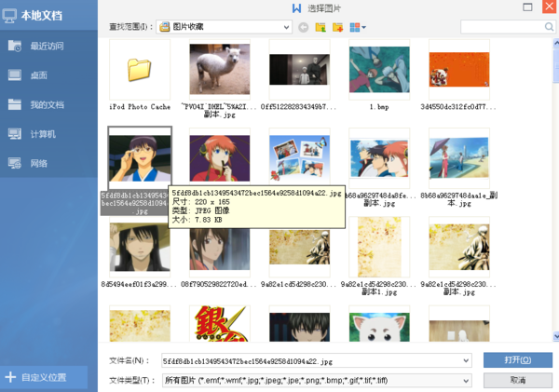Click the back navigation arrow icon
559x392 pixels.
(x=304, y=27)
